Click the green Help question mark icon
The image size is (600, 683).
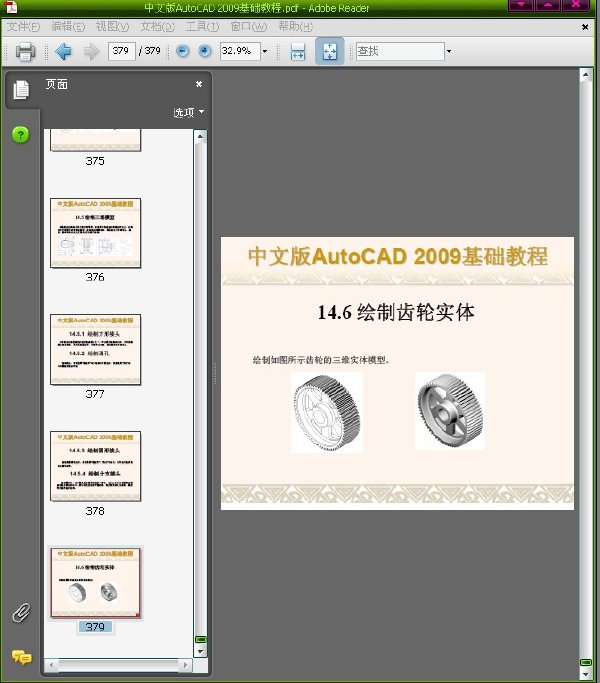coord(20,135)
